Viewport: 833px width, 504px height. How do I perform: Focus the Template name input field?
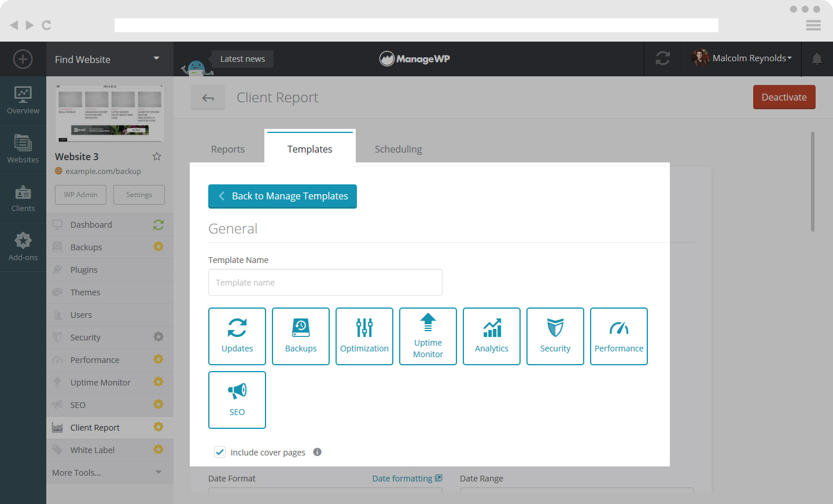pyautogui.click(x=325, y=283)
